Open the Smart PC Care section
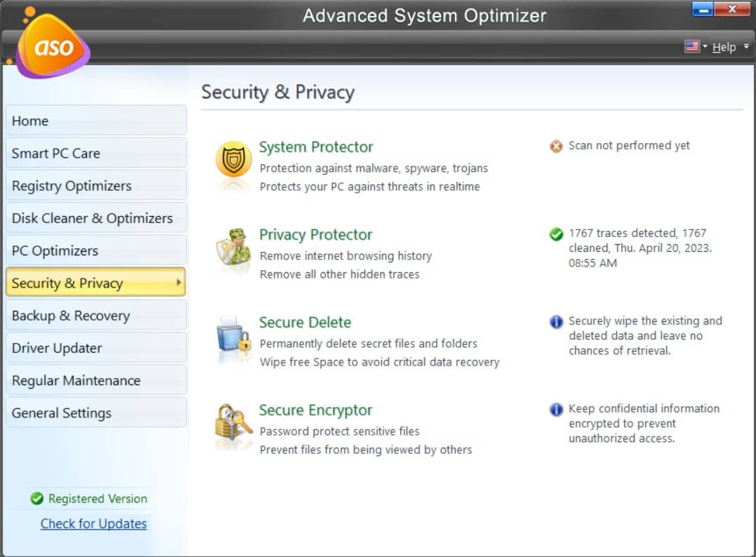 [x=95, y=153]
